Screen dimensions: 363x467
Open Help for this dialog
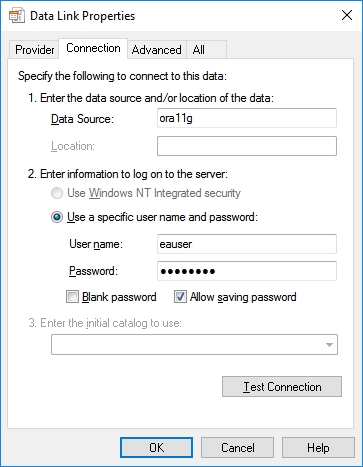tap(318, 448)
